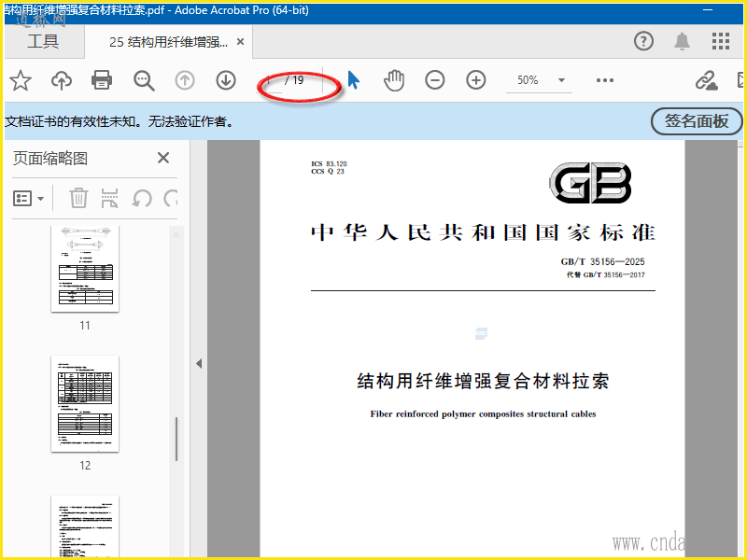This screenshot has height=560, width=747.
Task: Open the 工具 tab
Action: pyautogui.click(x=43, y=41)
